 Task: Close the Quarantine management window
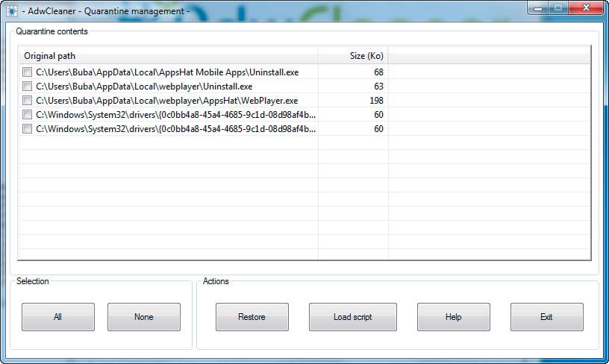(587, 8)
